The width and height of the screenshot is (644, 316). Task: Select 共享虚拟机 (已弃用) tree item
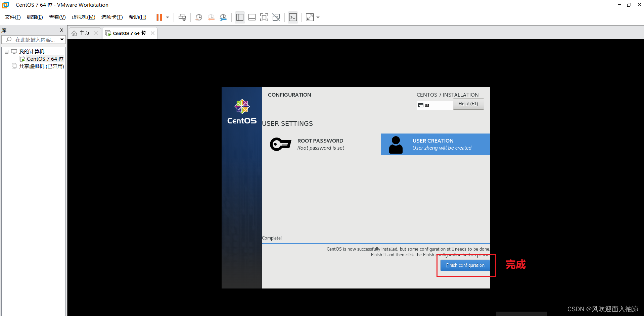point(41,66)
